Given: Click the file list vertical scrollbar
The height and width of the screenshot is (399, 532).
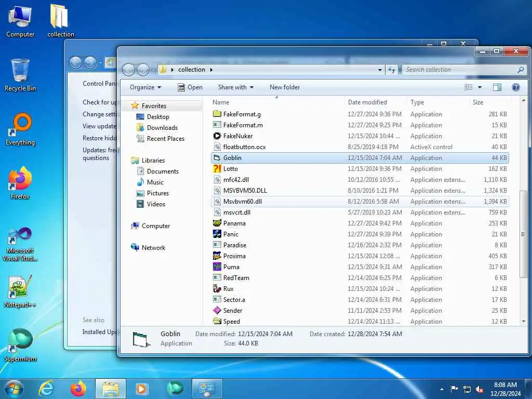Looking at the screenshot, I should click(x=523, y=234).
